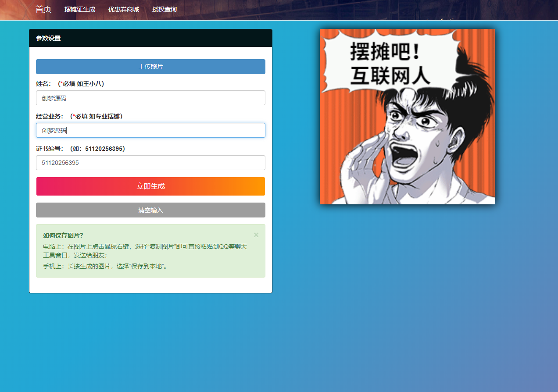Click the 手机上 save instruction line

click(x=105, y=266)
